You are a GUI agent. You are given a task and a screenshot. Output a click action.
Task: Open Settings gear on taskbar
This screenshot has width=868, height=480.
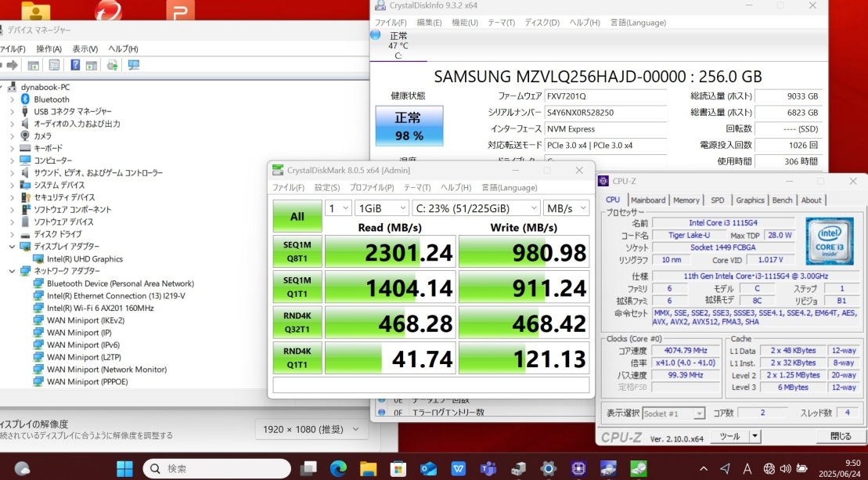coord(548,468)
